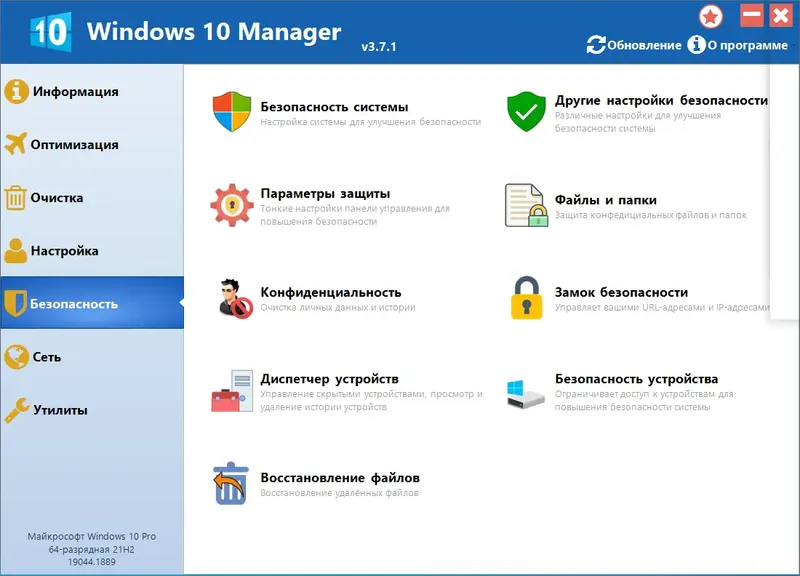Open Диспетчер устройств link
The width and height of the screenshot is (800, 576).
click(329, 379)
